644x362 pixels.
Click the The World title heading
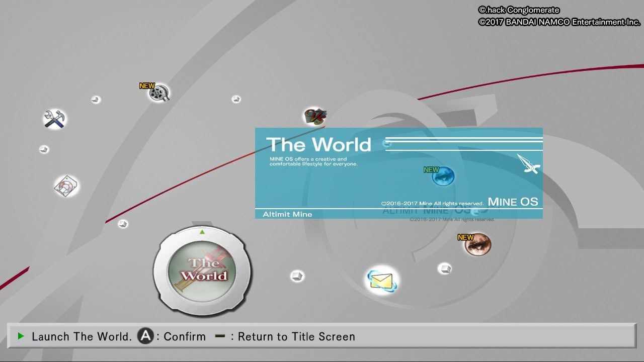318,145
